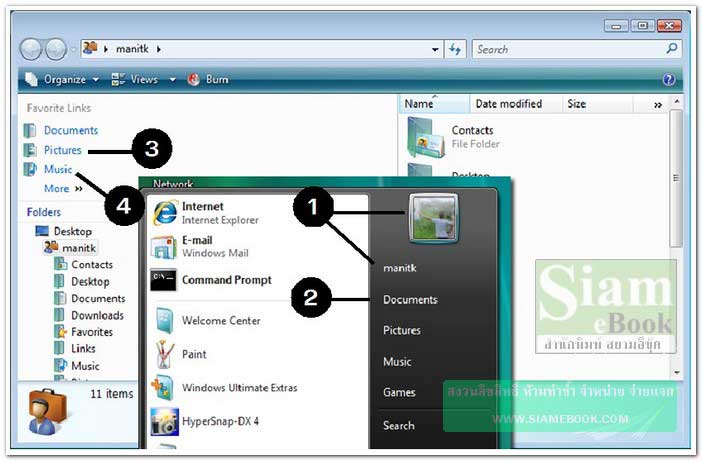Click the HyperSnap-DX 4 camera icon
Screen dimensions: 702x461
(164, 422)
